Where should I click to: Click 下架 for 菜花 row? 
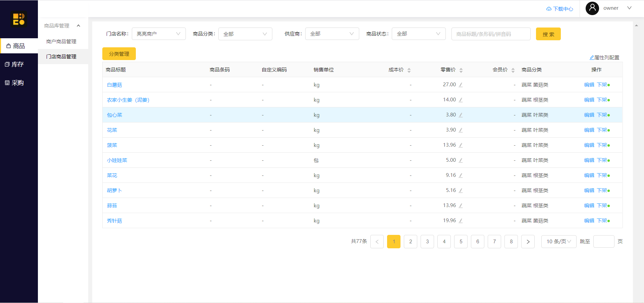pyautogui.click(x=602, y=175)
